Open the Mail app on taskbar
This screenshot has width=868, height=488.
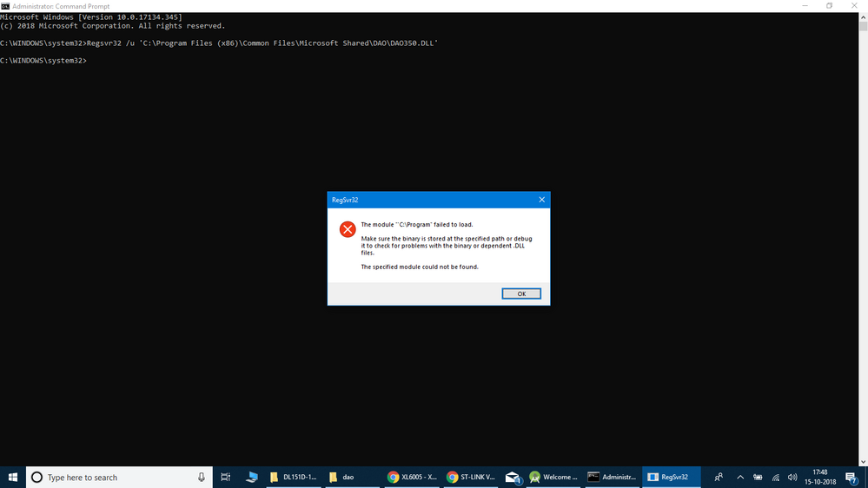click(x=513, y=477)
